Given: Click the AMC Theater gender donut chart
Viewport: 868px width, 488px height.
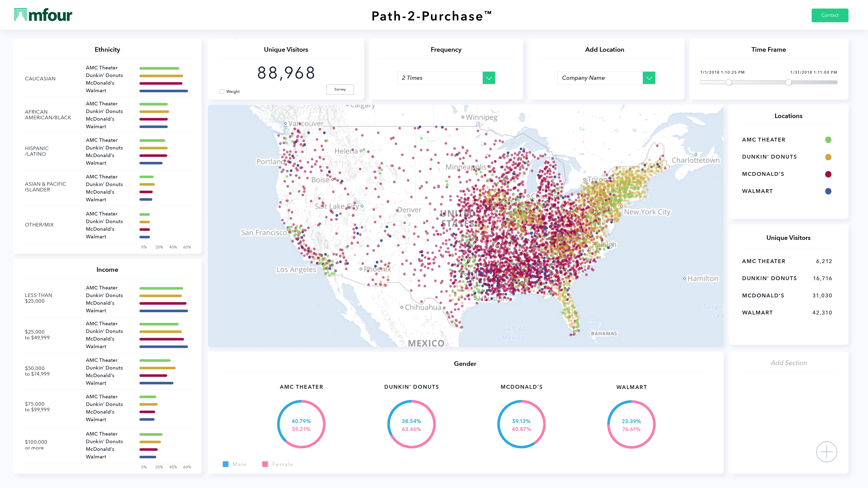Looking at the screenshot, I should pyautogui.click(x=301, y=424).
